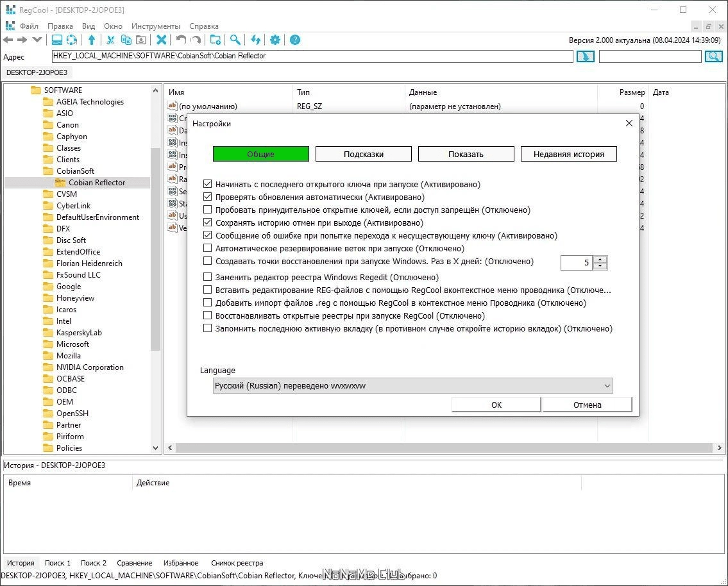Open the navigation history dropdown arrow
The height and width of the screenshot is (586, 728).
pyautogui.click(x=37, y=40)
